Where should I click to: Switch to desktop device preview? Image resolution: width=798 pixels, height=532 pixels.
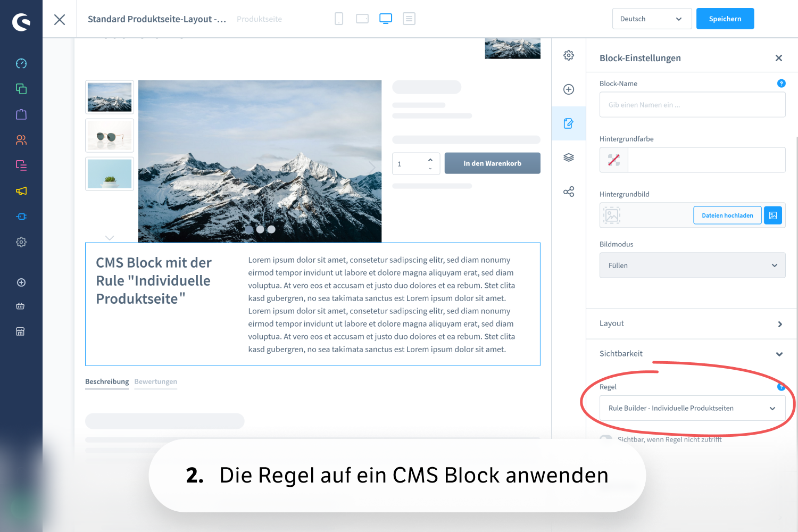tap(386, 19)
